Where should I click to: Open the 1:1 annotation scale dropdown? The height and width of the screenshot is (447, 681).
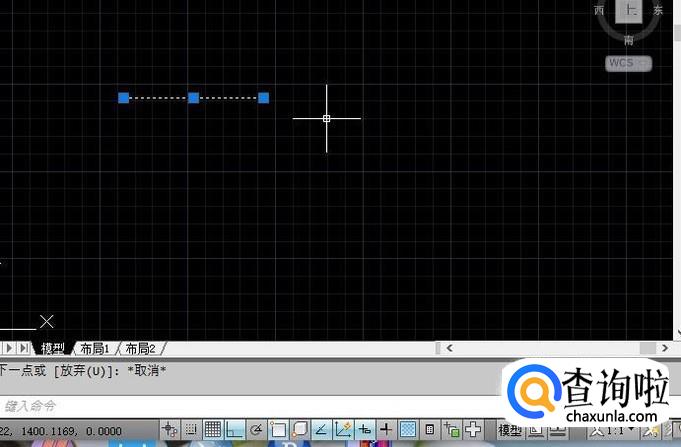[x=613, y=431]
